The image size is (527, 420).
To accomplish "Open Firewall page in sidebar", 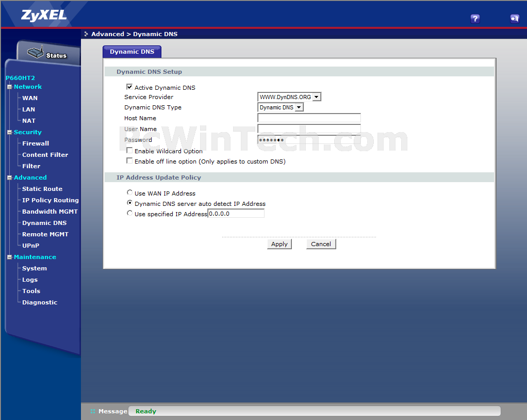I will click(36, 143).
